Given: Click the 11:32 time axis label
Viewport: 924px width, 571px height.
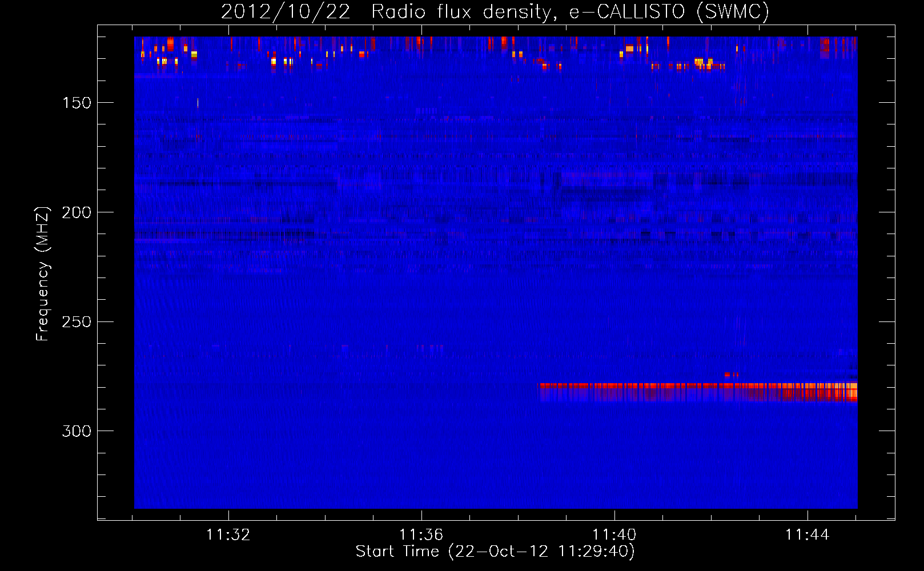Looking at the screenshot, I should pos(228,535).
